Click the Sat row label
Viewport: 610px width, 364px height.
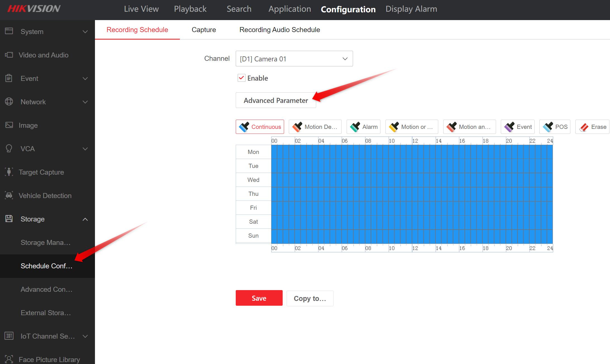(x=253, y=222)
